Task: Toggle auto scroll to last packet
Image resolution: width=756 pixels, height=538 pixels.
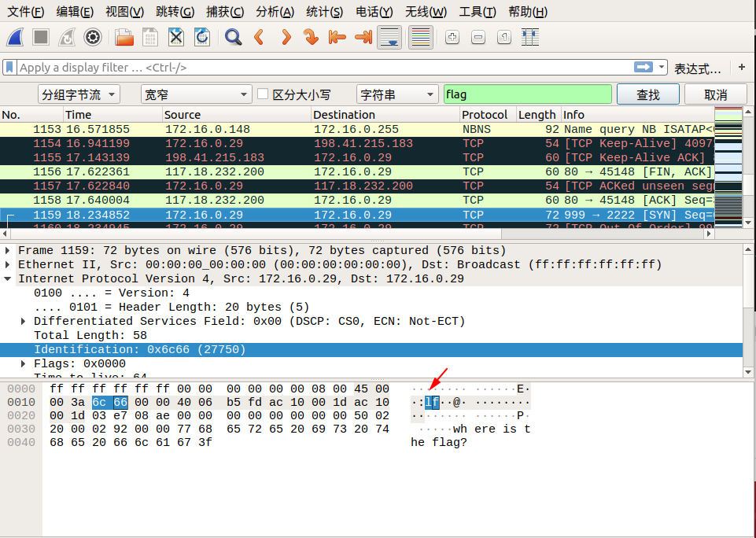Action: tap(389, 37)
